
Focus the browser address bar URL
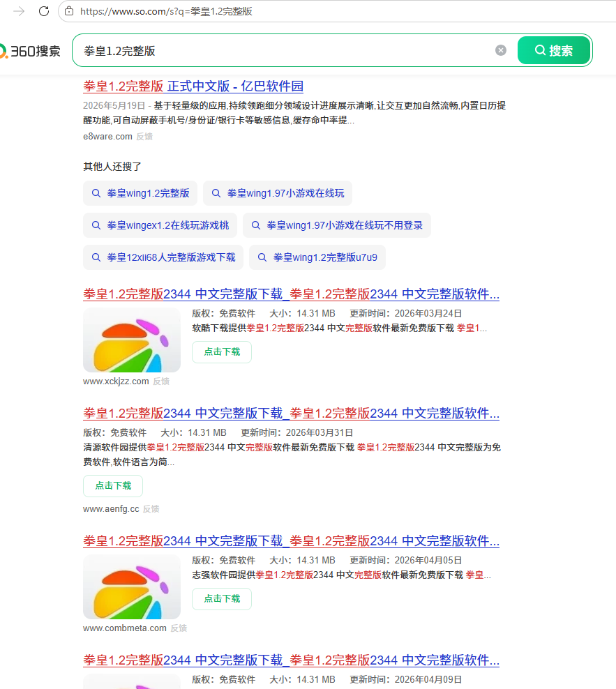tap(166, 11)
